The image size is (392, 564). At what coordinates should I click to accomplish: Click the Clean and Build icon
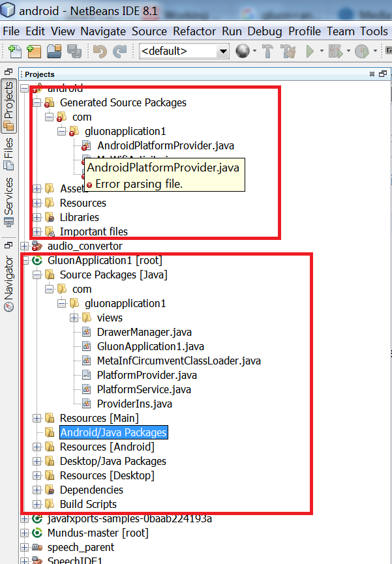(x=288, y=52)
